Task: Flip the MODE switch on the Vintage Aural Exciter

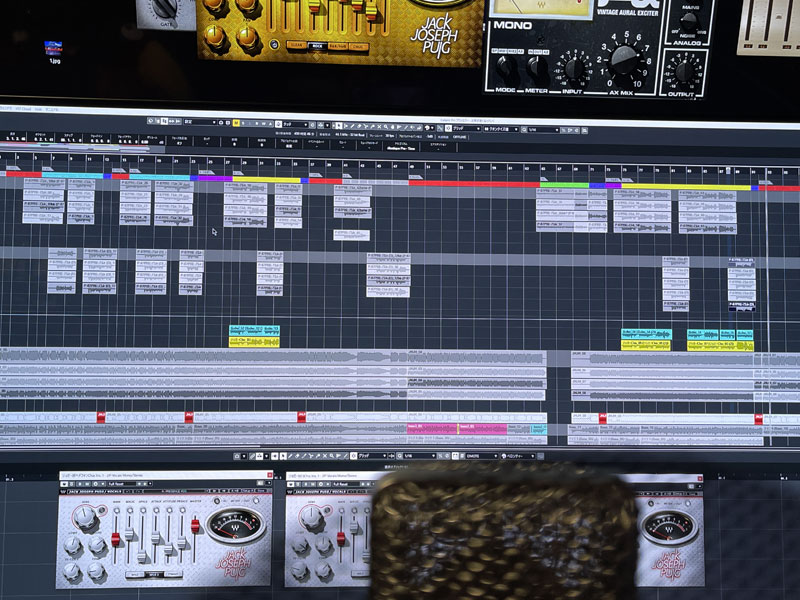Action: click(506, 68)
